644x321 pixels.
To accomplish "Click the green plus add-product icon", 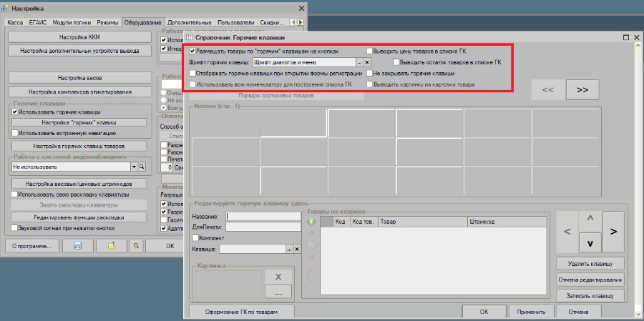I will click(311, 222).
